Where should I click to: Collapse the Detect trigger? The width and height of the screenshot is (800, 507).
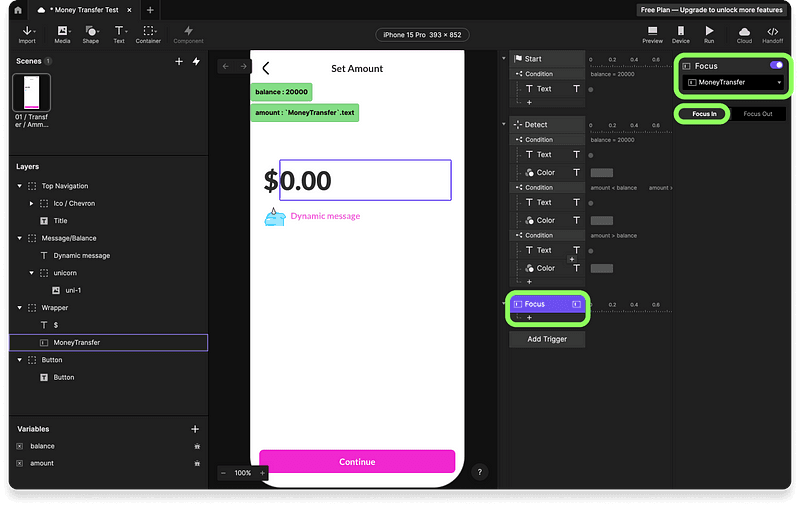pos(504,124)
